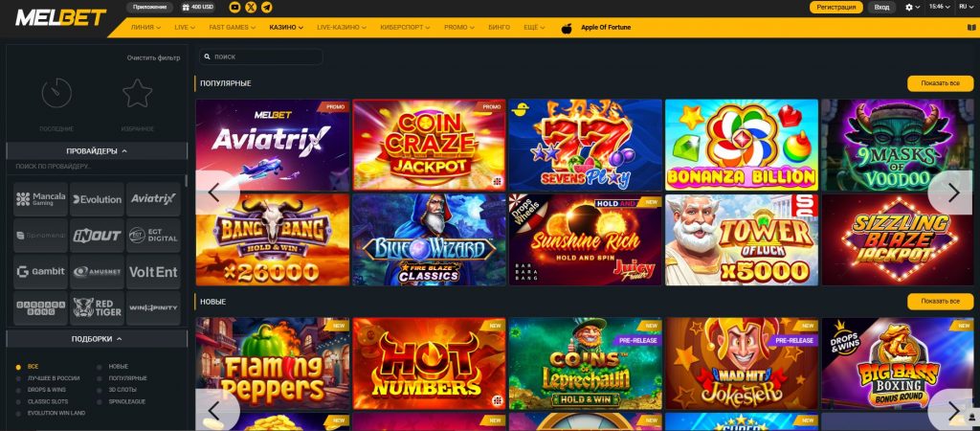The image size is (980, 431).
Task: Click the recent games clock icon
Action: [56, 93]
